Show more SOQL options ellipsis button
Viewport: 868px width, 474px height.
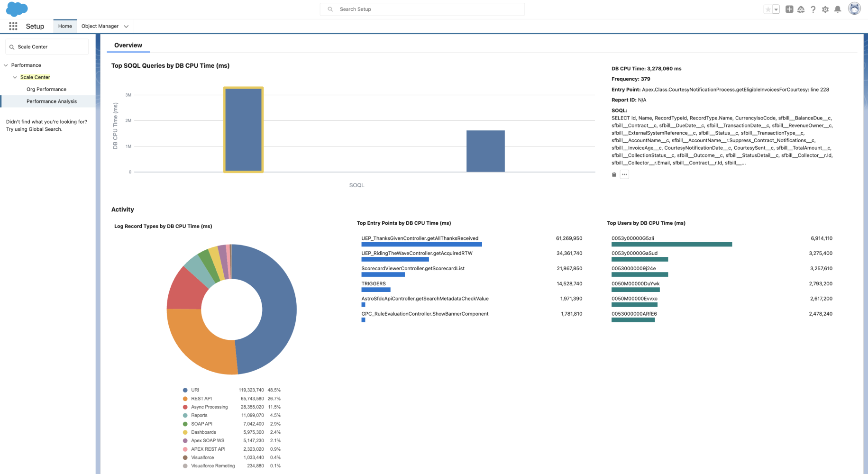[624, 174]
